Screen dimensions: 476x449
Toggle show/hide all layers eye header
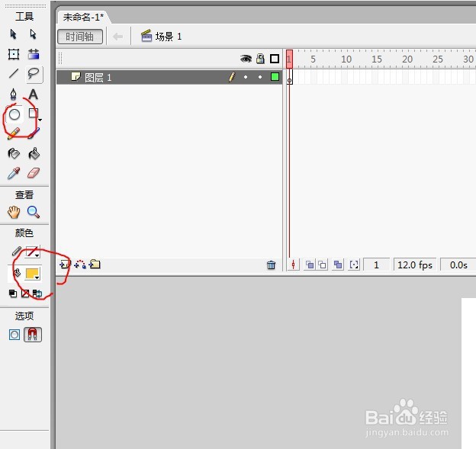tap(246, 59)
